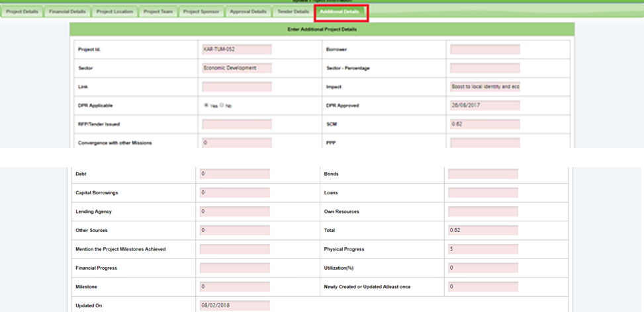
Task: Switch to the Financial Details tab
Action: coord(67,12)
